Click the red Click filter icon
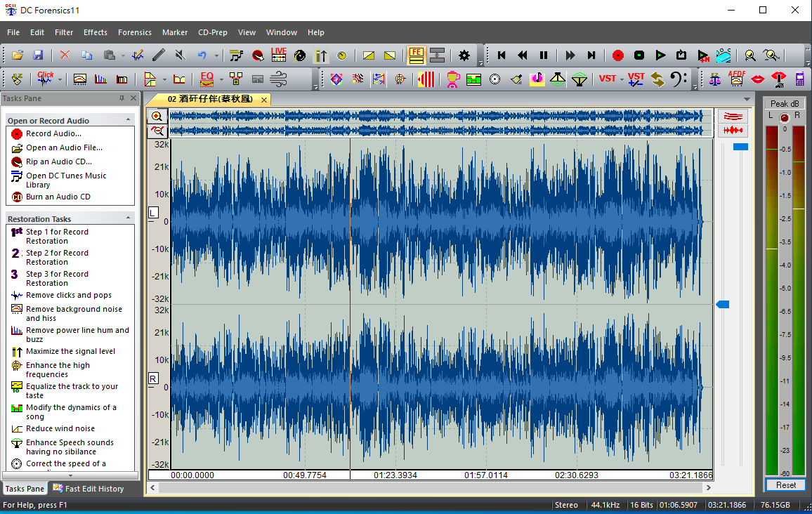The height and width of the screenshot is (514, 812). (x=45, y=79)
